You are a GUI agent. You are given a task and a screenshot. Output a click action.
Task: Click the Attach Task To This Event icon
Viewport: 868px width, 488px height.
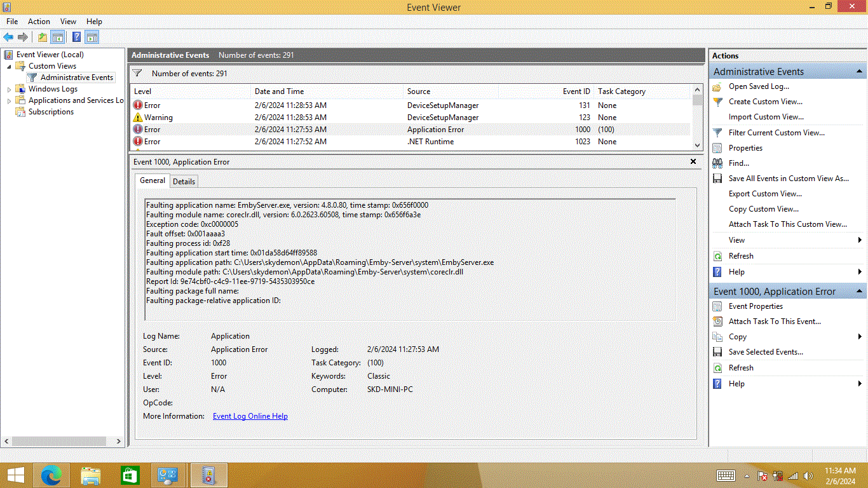[x=717, y=322]
